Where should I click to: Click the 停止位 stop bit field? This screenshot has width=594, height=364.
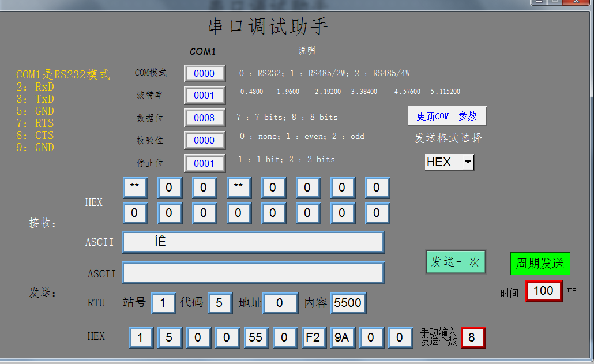pyautogui.click(x=204, y=163)
